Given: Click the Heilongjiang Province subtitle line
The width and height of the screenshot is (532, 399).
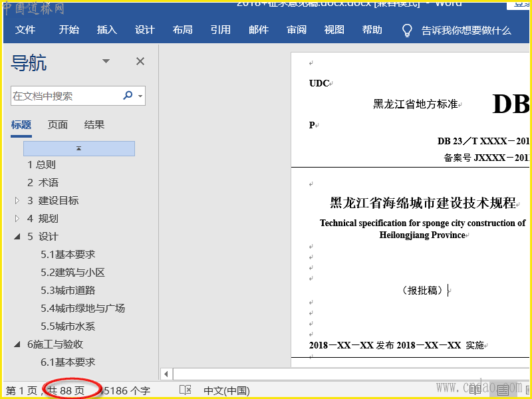Looking at the screenshot, I should (x=422, y=235).
